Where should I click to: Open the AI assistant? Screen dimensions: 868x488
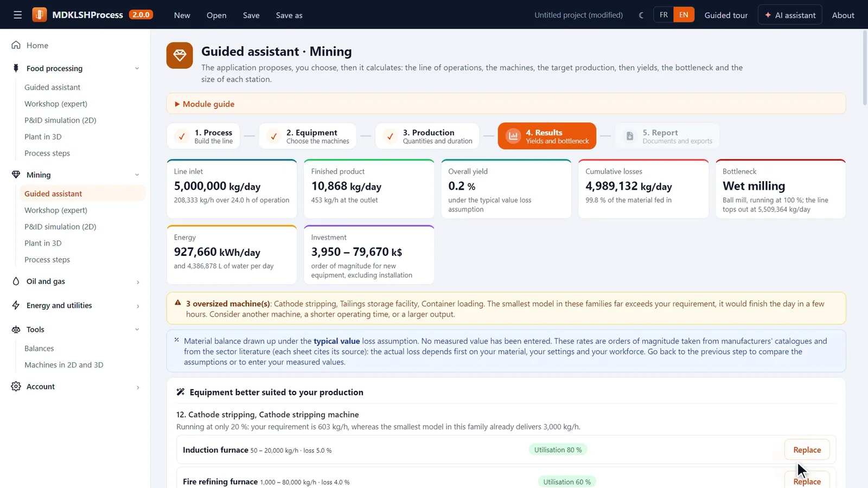point(790,15)
